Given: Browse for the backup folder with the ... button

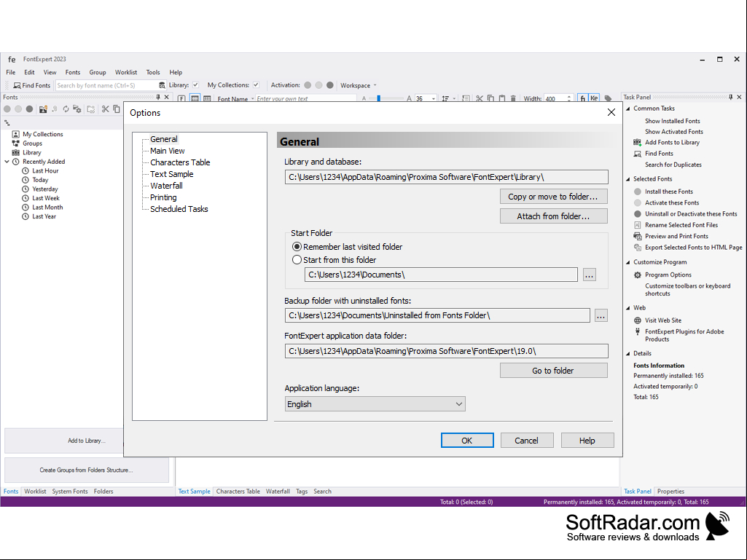Looking at the screenshot, I should click(601, 315).
